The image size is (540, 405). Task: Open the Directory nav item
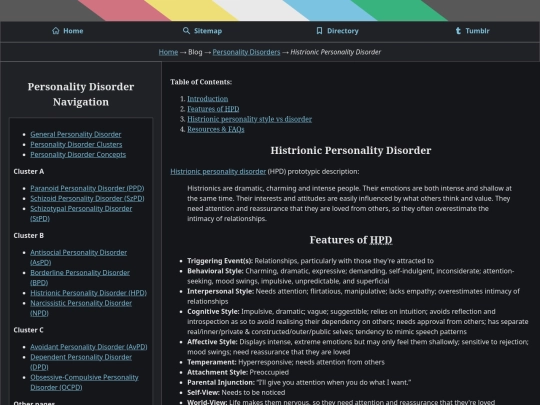(x=337, y=31)
